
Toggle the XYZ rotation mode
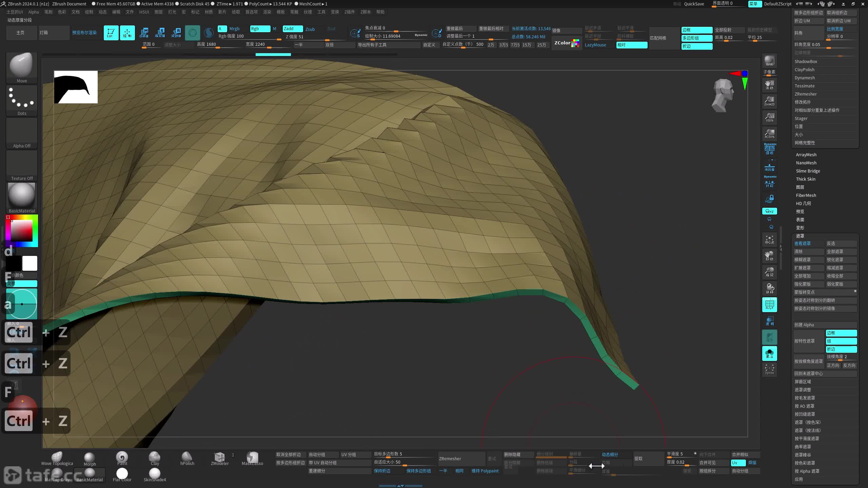tap(769, 211)
